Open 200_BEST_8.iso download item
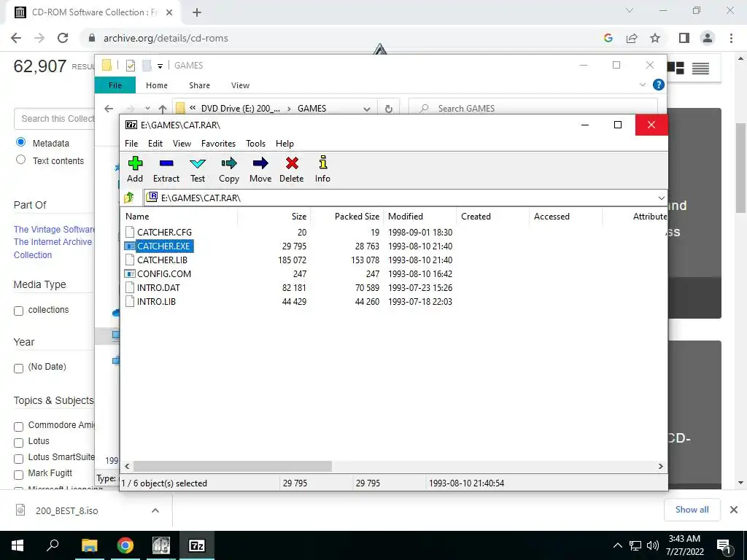The height and width of the screenshot is (560, 747). pos(66,510)
